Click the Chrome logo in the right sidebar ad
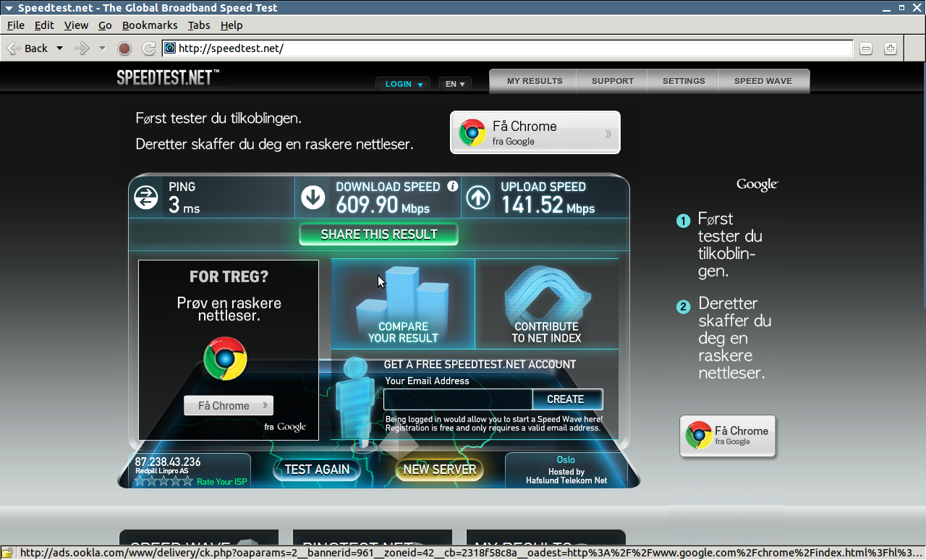This screenshot has width=926, height=560. [699, 435]
